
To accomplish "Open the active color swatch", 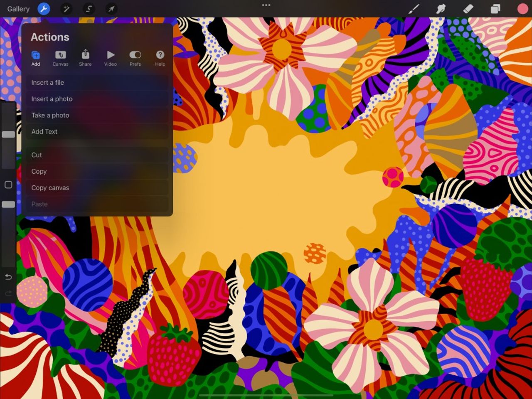I will pos(522,8).
